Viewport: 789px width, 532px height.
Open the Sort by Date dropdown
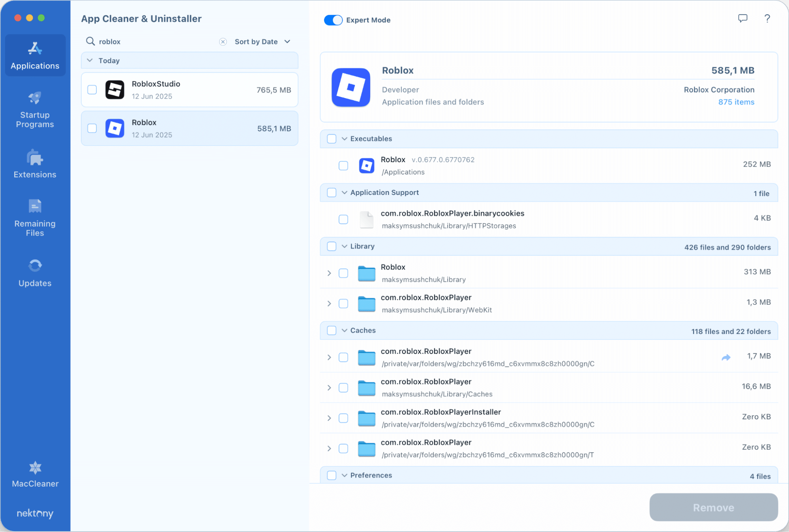(x=262, y=42)
